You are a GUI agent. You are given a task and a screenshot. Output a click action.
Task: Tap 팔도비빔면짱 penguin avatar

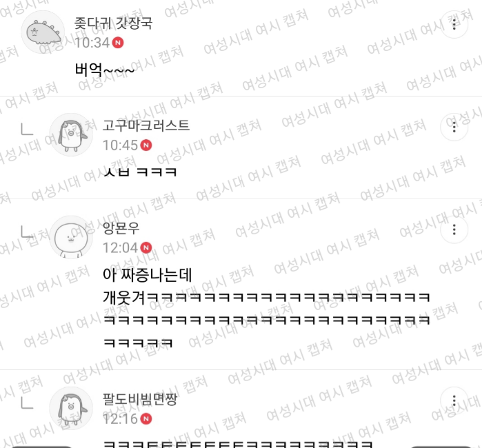point(71,409)
